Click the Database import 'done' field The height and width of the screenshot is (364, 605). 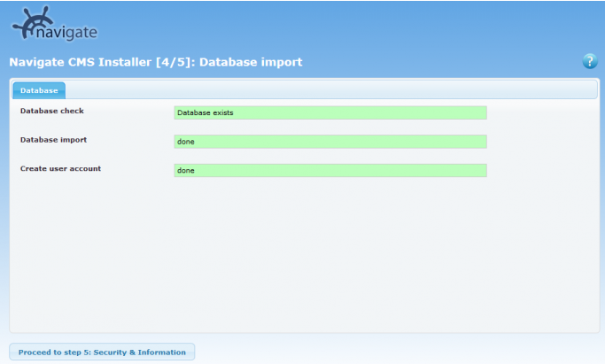tap(330, 142)
